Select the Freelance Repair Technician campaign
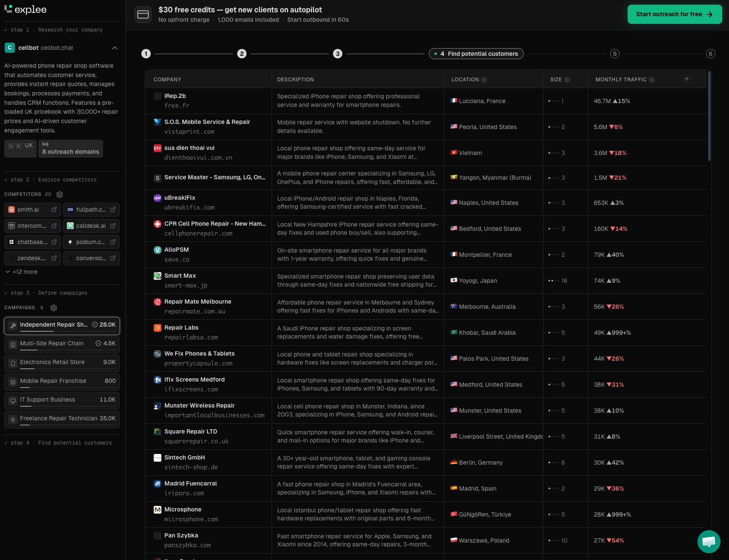 click(x=62, y=419)
